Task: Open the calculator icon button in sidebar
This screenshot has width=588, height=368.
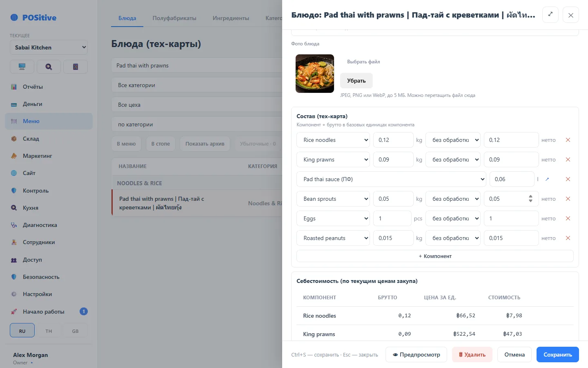Action: 76,67
